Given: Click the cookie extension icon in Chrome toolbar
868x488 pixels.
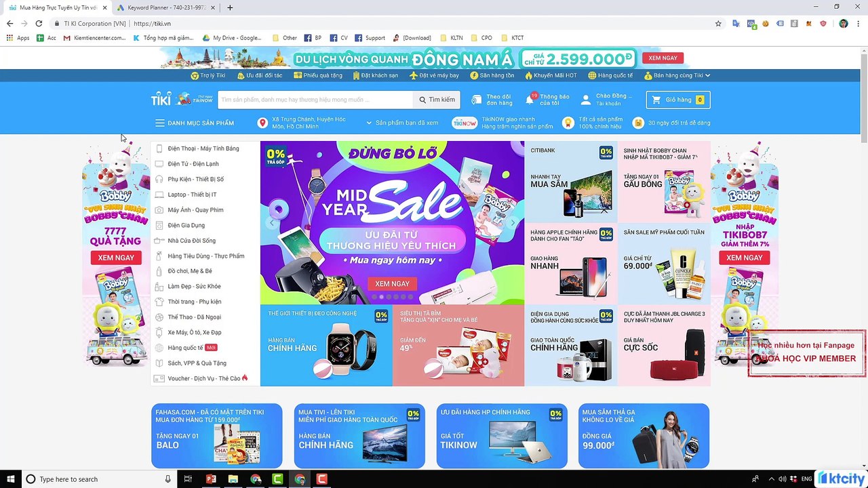Looking at the screenshot, I should click(766, 23).
